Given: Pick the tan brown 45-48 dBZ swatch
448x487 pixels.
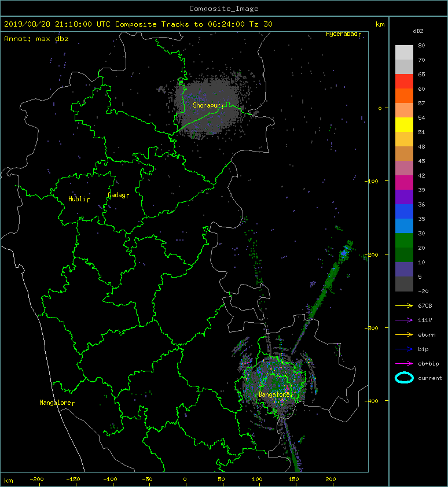Looking at the screenshot, I should [x=404, y=153].
